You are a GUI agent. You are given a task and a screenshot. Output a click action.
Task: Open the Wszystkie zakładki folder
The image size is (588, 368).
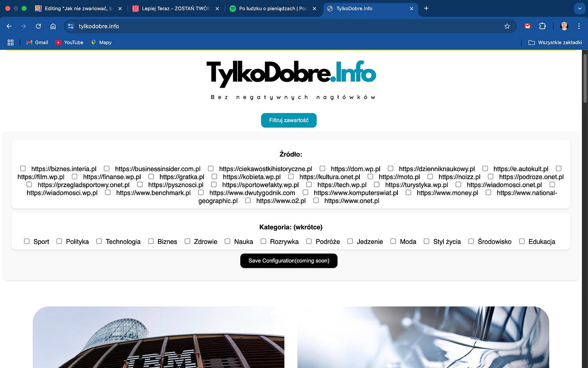tap(555, 42)
